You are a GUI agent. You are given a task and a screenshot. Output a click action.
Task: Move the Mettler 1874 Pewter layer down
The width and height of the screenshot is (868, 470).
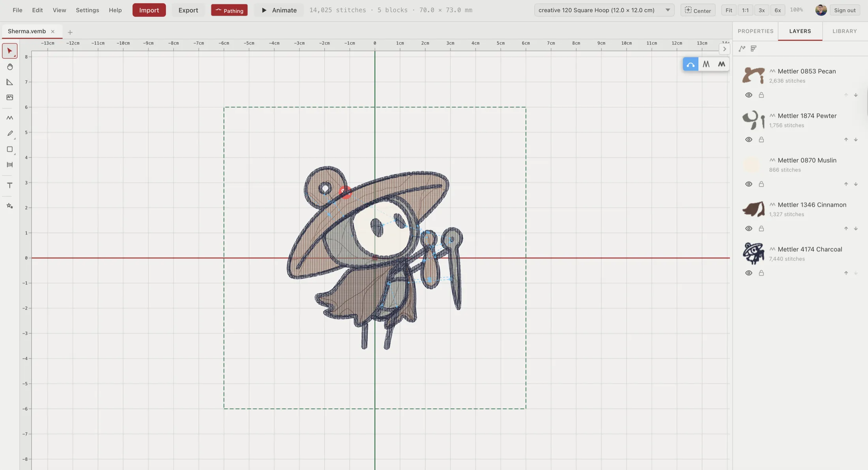click(856, 139)
